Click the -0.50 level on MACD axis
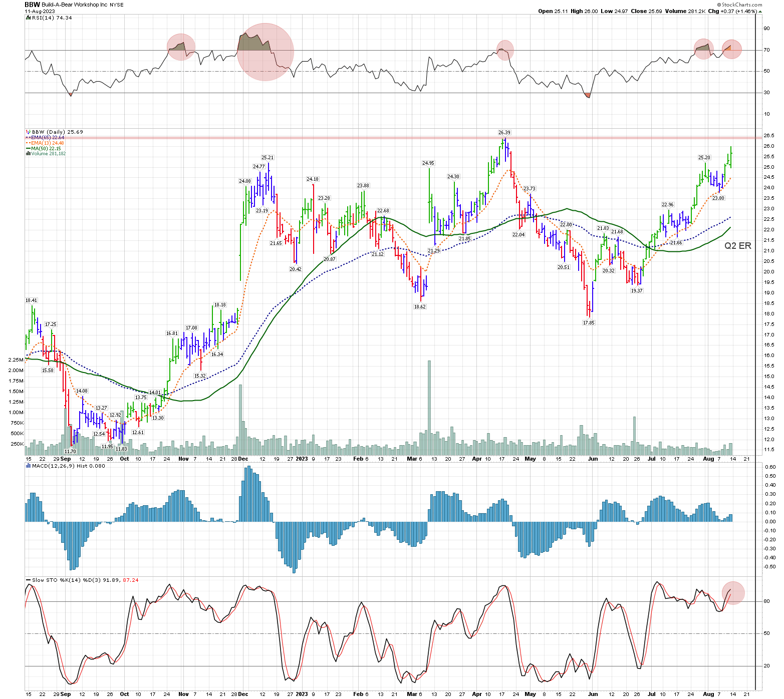784x699 pixels. pos(768,567)
